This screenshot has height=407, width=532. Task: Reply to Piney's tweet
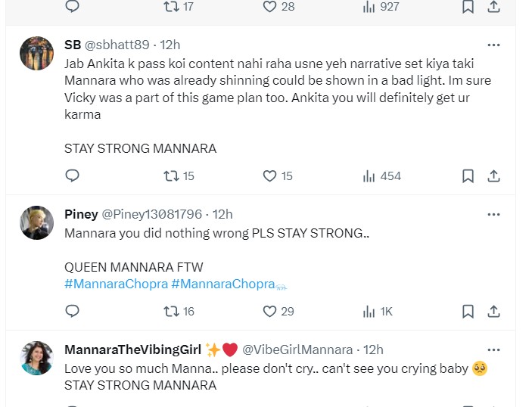tap(73, 311)
